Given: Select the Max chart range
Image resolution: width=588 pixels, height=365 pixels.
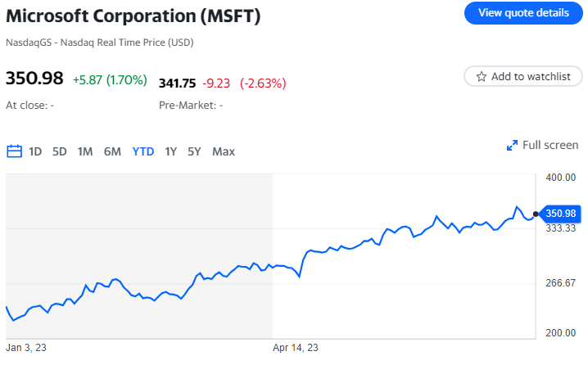Looking at the screenshot, I should (x=224, y=151).
